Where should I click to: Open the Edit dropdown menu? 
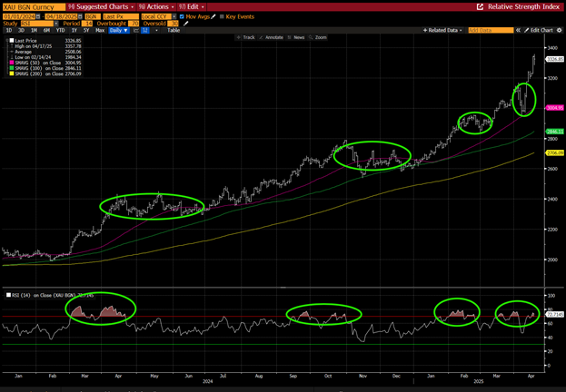192,7
